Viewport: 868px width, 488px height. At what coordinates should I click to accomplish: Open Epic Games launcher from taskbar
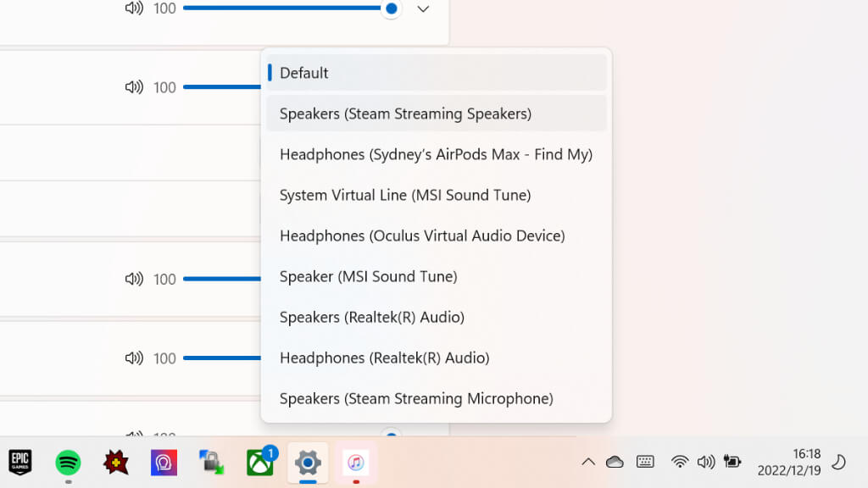click(20, 462)
